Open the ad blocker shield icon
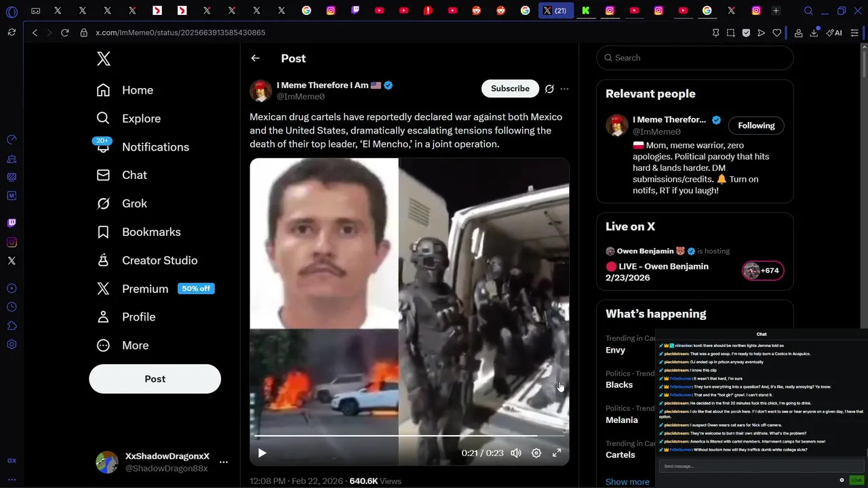Viewport: 868px width, 488px height. point(746,33)
